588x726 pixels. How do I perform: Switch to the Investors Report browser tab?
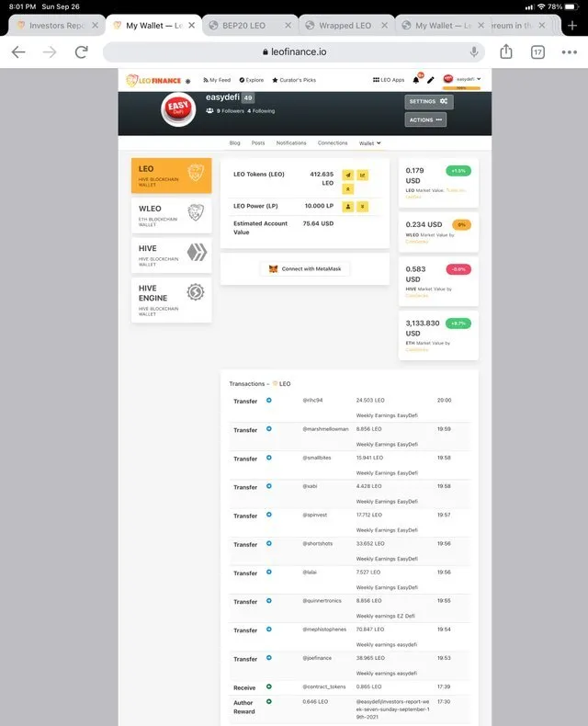(x=55, y=26)
